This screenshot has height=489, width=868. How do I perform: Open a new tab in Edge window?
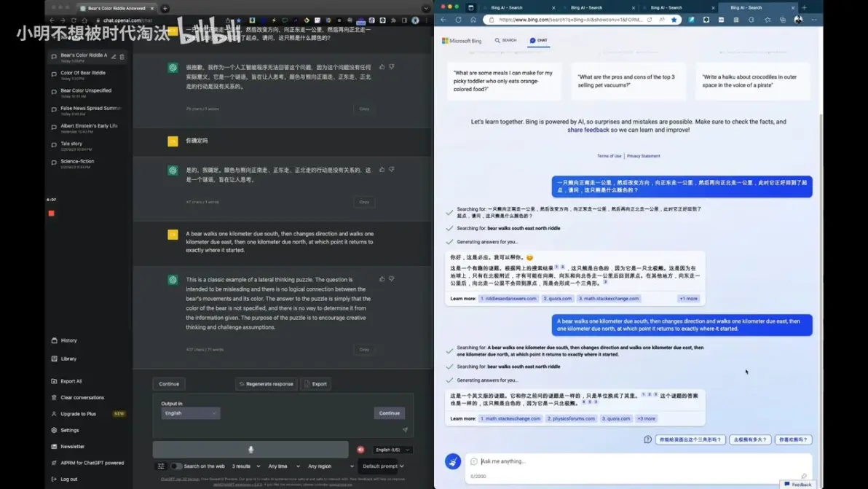[805, 8]
